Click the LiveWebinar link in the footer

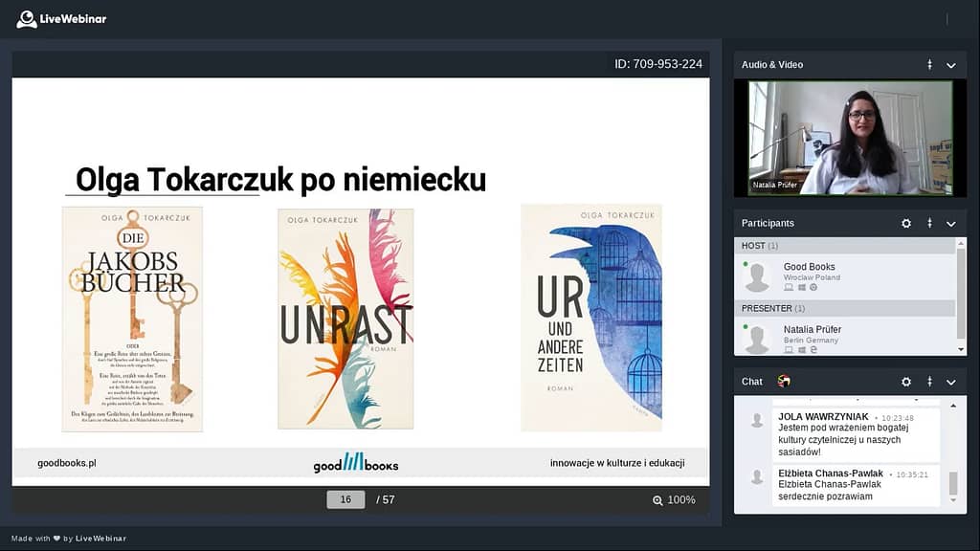click(x=100, y=539)
